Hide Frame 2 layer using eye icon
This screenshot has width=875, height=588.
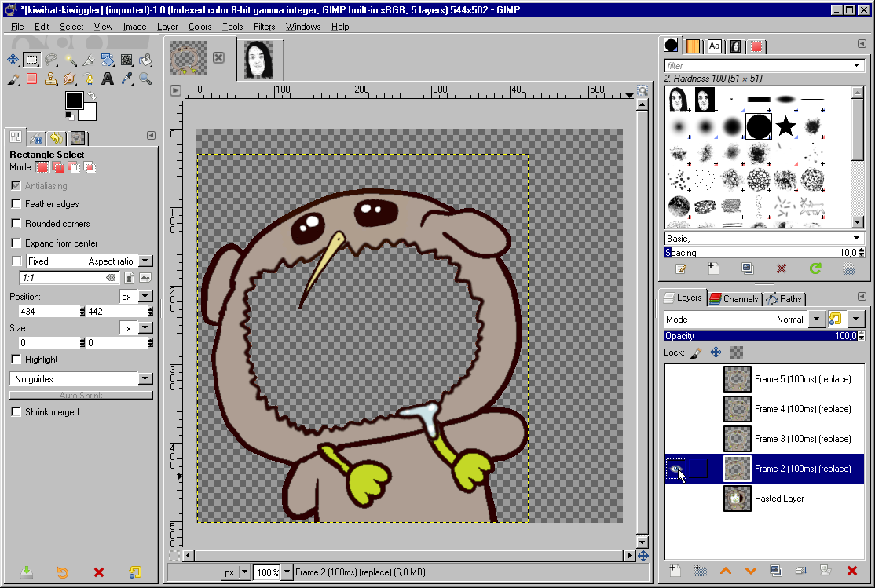(x=675, y=469)
